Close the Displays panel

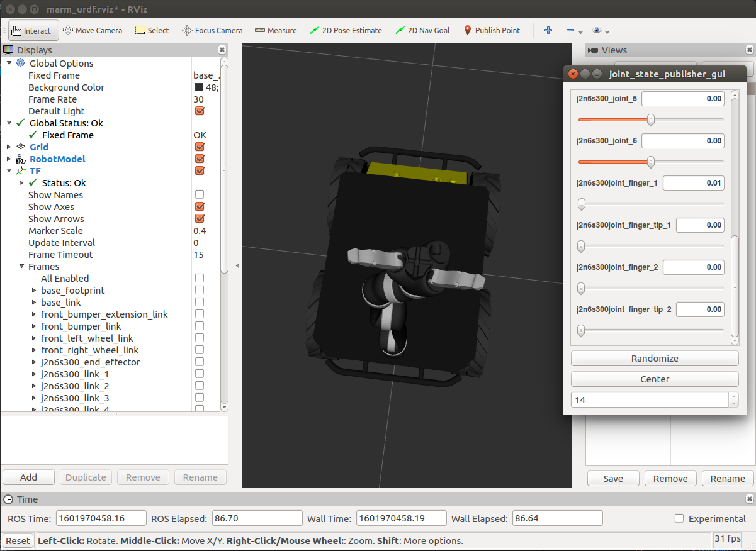pyautogui.click(x=222, y=50)
